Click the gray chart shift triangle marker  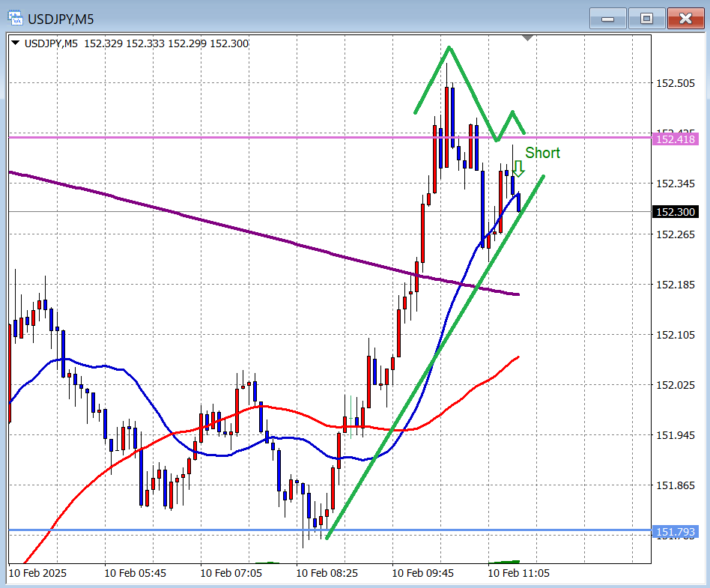click(528, 37)
